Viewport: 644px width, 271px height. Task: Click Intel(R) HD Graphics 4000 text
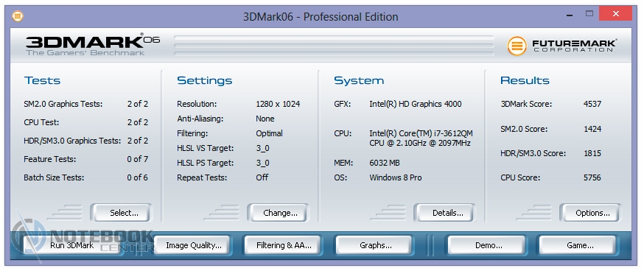pos(416,104)
